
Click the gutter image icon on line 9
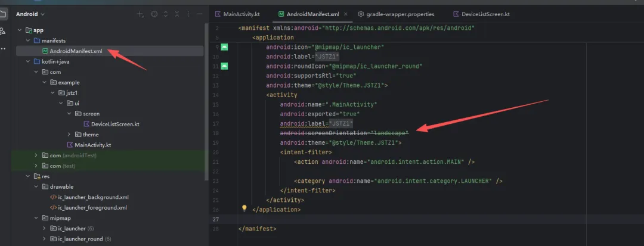click(x=224, y=46)
